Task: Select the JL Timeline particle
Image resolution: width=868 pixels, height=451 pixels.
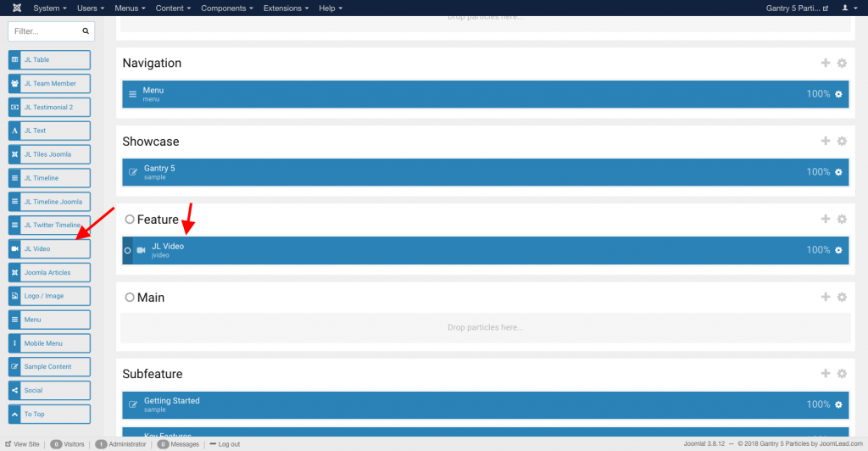Action: [x=49, y=178]
